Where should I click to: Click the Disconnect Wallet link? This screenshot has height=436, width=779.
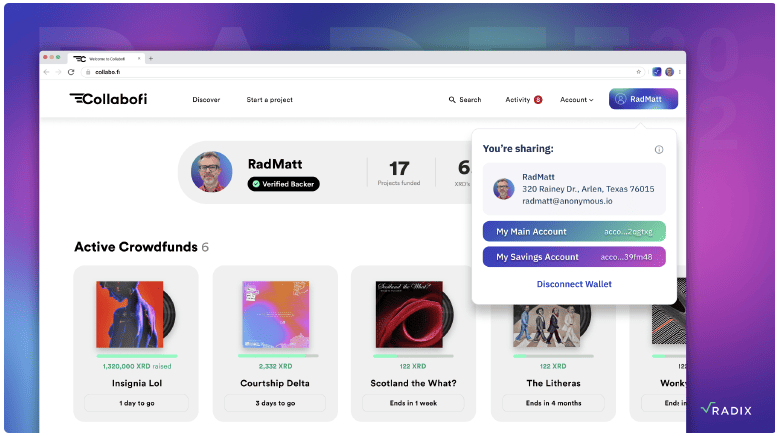pos(574,284)
